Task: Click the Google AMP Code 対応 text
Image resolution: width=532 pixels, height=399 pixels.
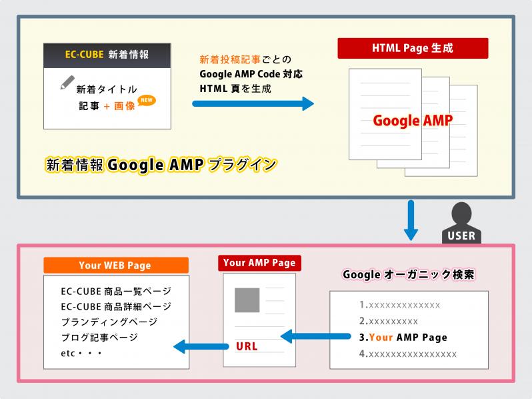Action: 251,74
